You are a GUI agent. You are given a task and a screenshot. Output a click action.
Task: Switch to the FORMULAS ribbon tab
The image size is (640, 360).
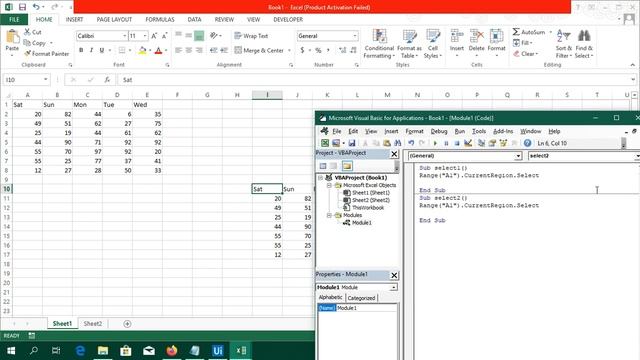click(x=160, y=20)
